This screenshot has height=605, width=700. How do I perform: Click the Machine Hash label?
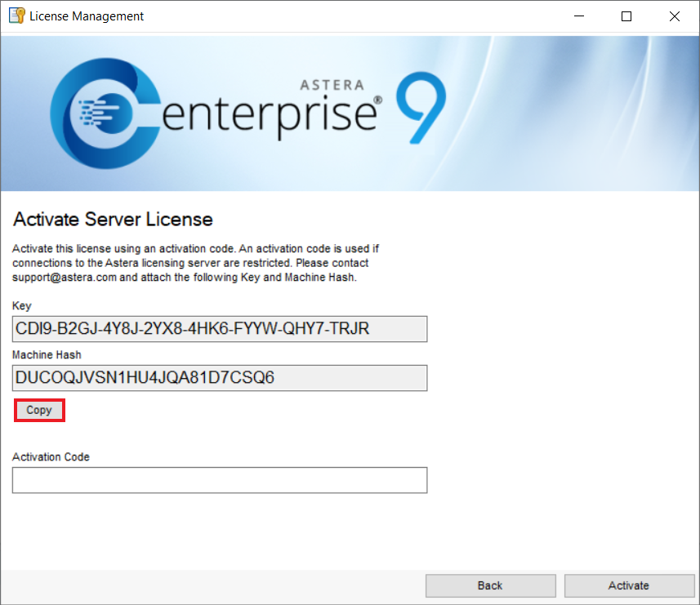click(x=47, y=355)
